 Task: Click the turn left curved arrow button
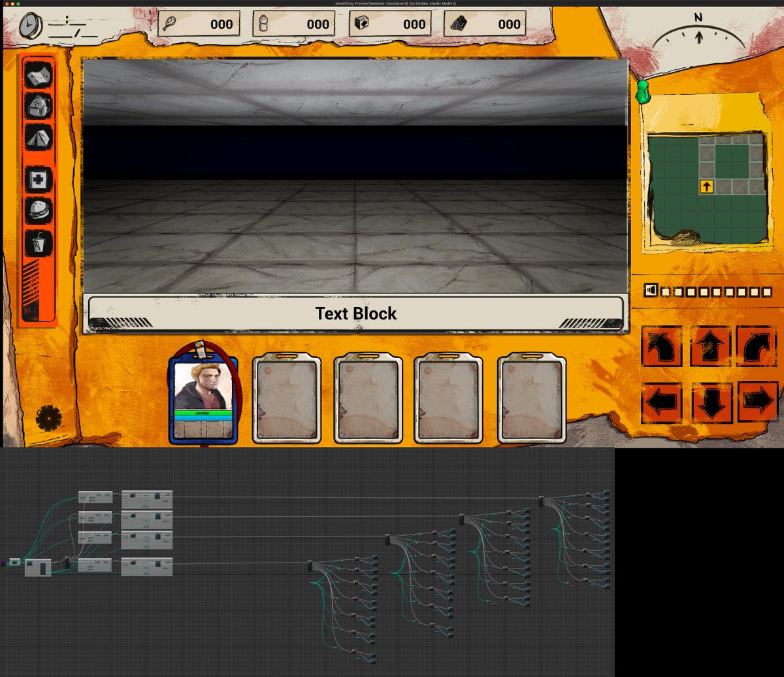pos(662,346)
